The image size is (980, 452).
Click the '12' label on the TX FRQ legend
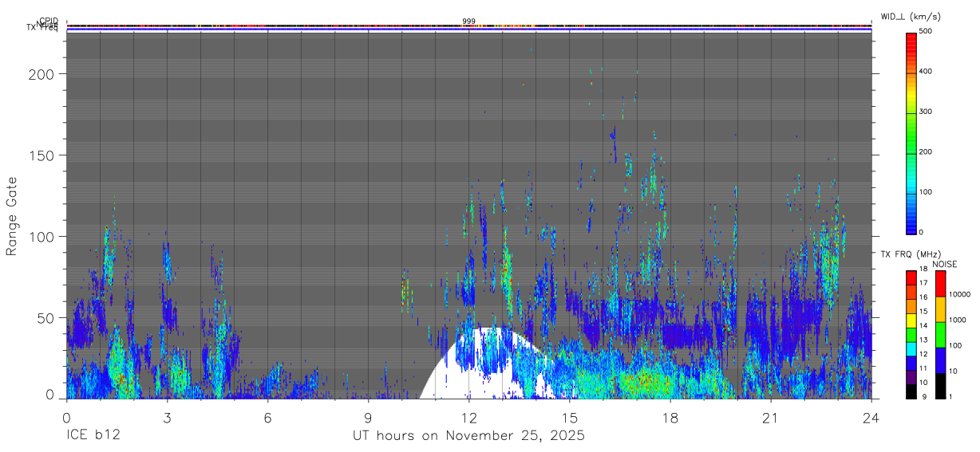coord(923,354)
